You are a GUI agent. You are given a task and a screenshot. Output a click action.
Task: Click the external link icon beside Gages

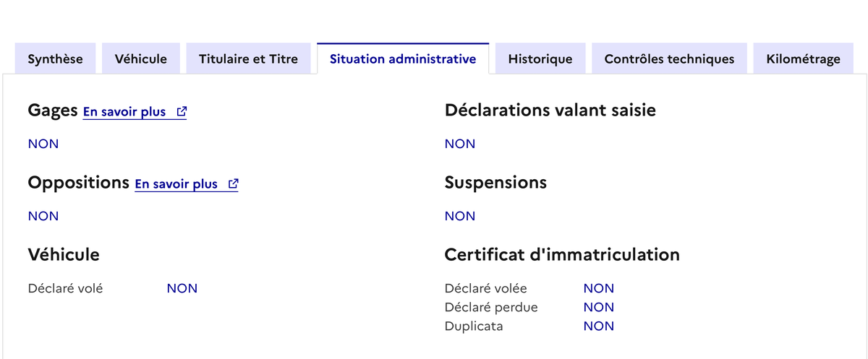pyautogui.click(x=182, y=112)
